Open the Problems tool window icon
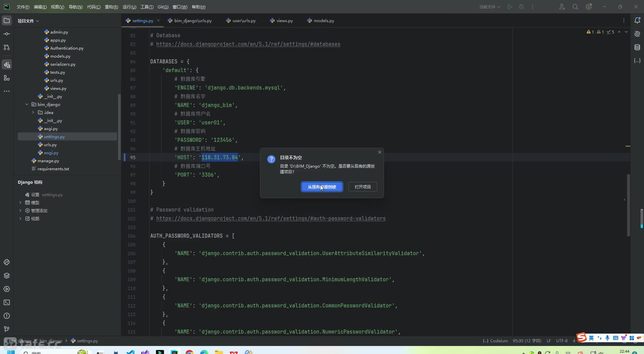 (x=7, y=316)
